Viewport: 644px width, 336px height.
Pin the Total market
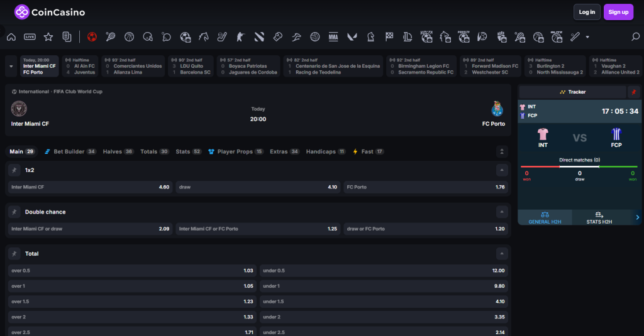coord(14,254)
